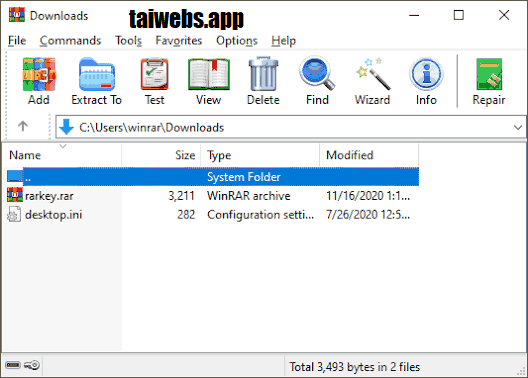Open the Tools menu

pyautogui.click(x=128, y=41)
